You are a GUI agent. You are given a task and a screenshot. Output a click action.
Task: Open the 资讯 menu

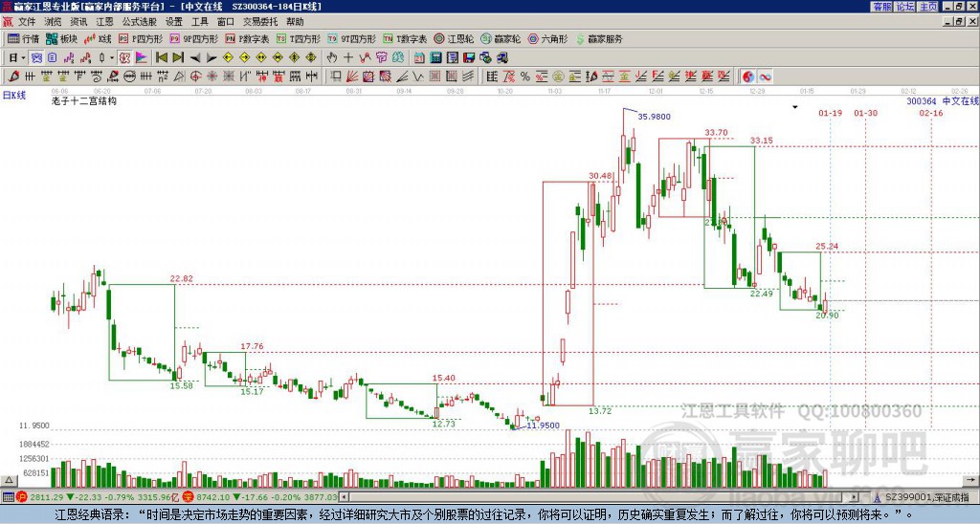click(x=78, y=22)
